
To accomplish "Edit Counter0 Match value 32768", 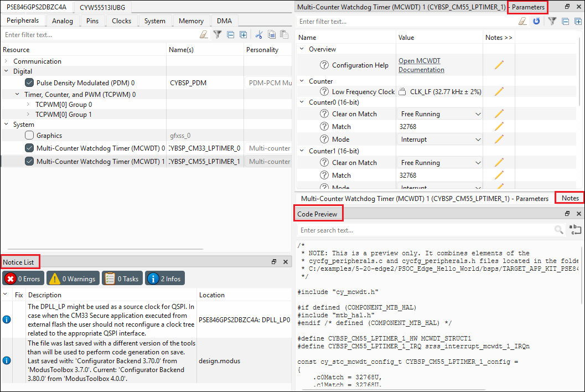I will 440,127.
